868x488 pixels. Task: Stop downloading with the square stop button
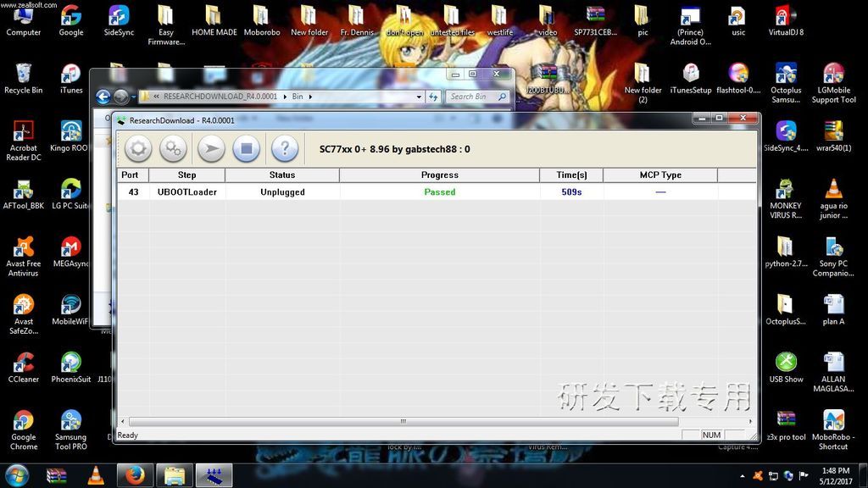[x=246, y=149]
